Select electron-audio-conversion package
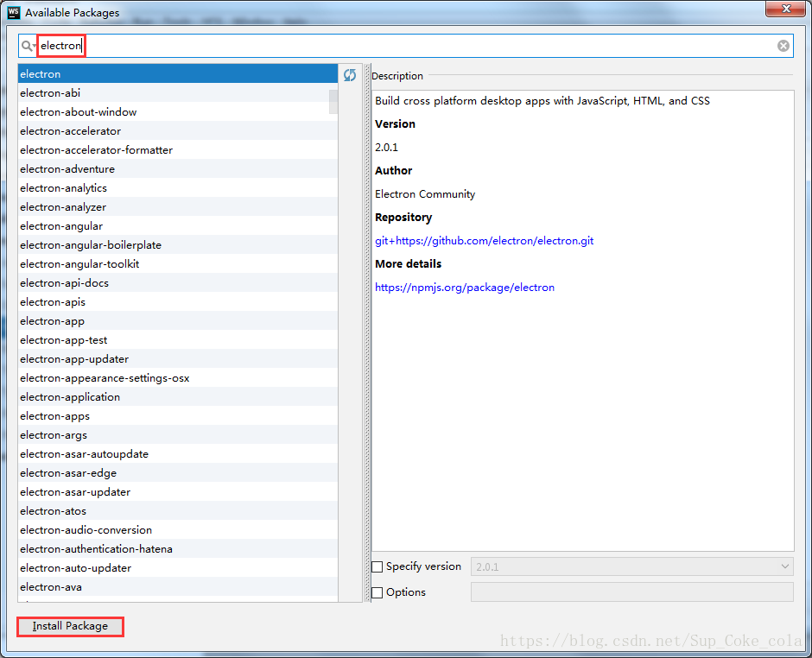 178,530
